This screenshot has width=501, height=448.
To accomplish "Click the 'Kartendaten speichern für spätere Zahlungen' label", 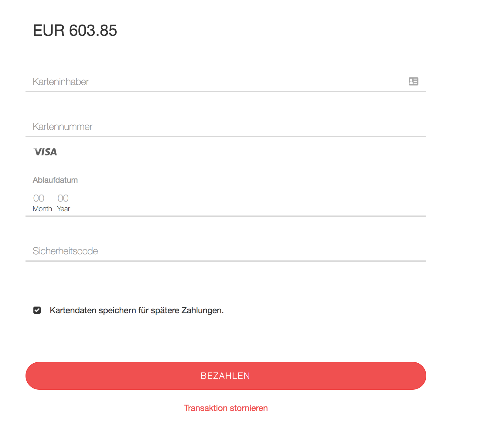I will 137,311.
